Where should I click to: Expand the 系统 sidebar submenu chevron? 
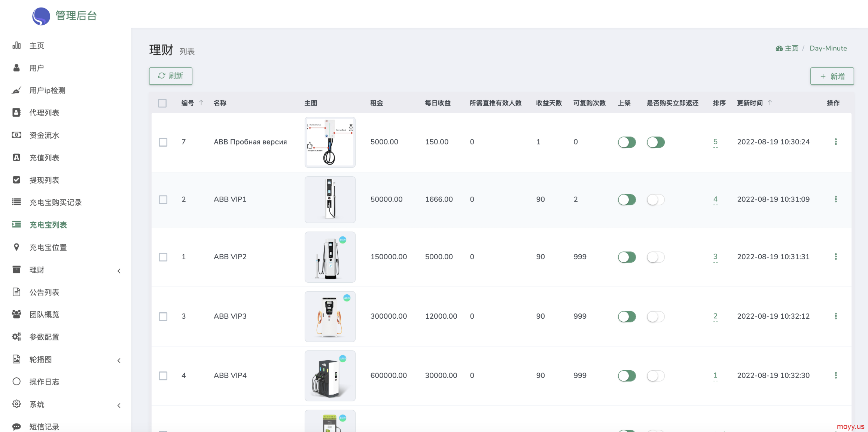pos(119,405)
